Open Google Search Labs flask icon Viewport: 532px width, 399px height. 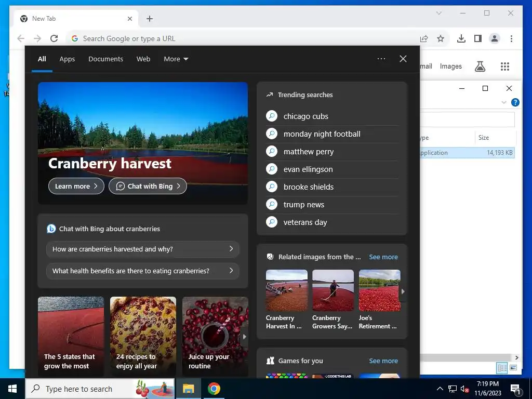click(x=480, y=66)
